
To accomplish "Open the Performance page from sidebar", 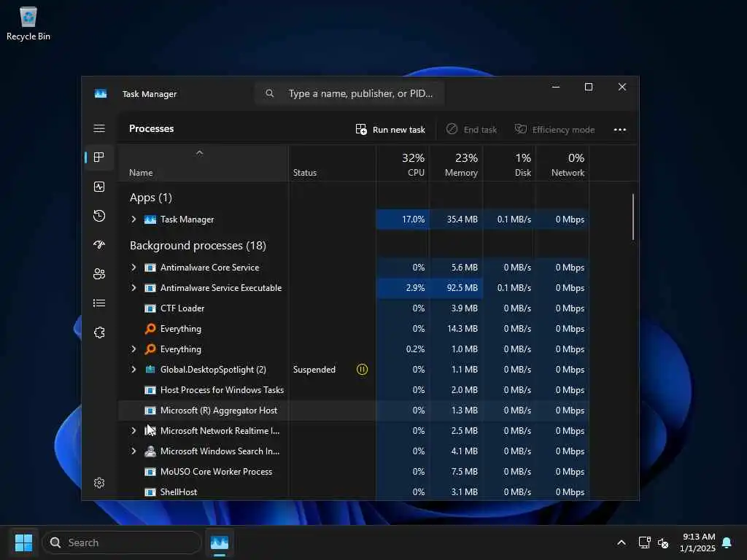I will tap(99, 187).
